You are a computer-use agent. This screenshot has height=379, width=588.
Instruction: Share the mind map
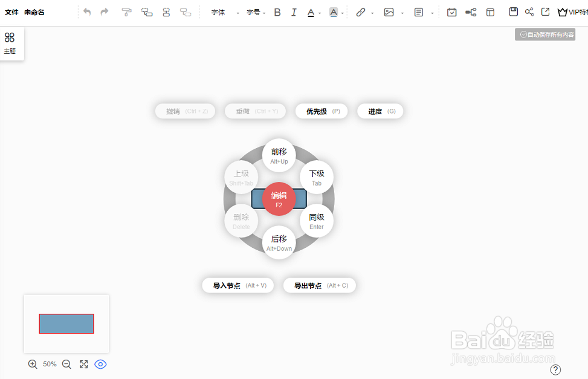[x=529, y=11]
